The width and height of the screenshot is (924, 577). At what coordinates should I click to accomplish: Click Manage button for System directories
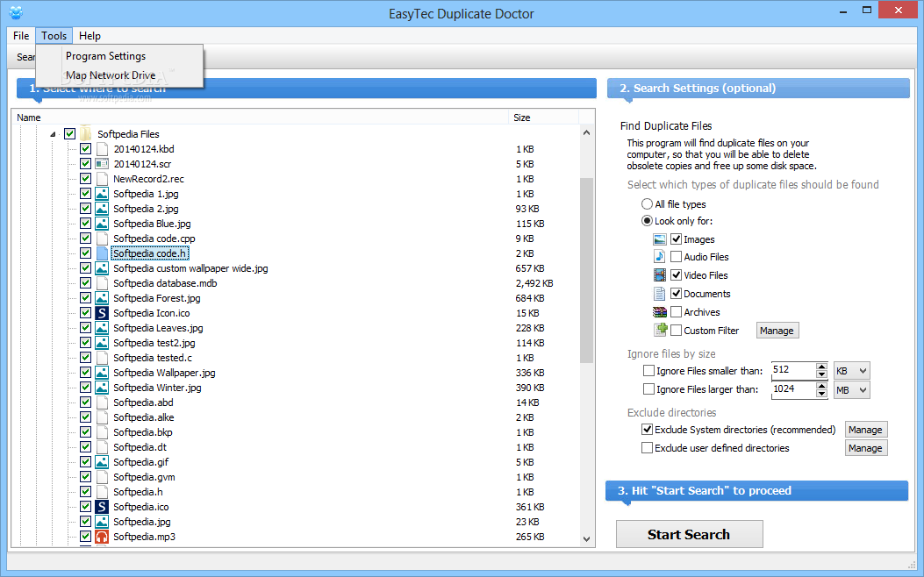pyautogui.click(x=865, y=429)
